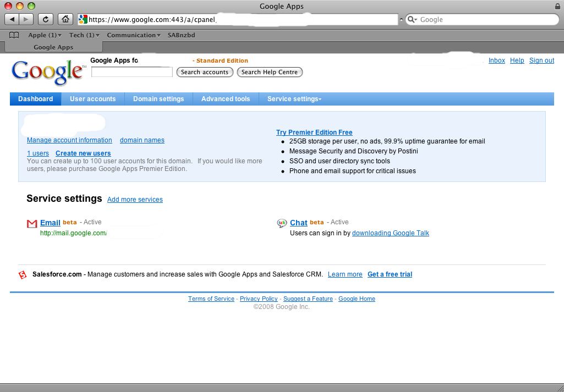
Task: Click the window resize grip corner
Action: [560, 388]
